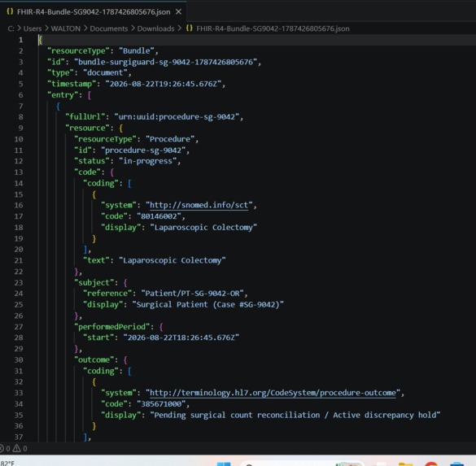Click line number 37 in the gutter

pos(19,437)
